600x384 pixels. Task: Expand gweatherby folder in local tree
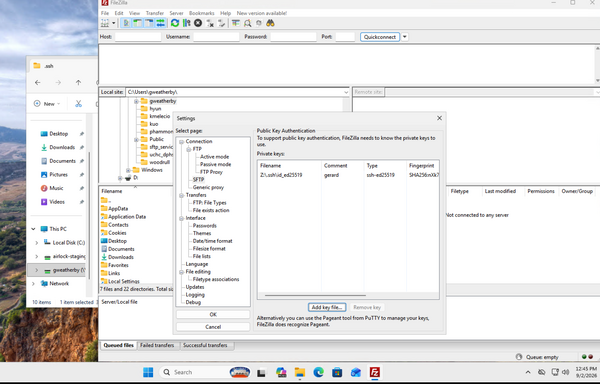[x=136, y=101]
